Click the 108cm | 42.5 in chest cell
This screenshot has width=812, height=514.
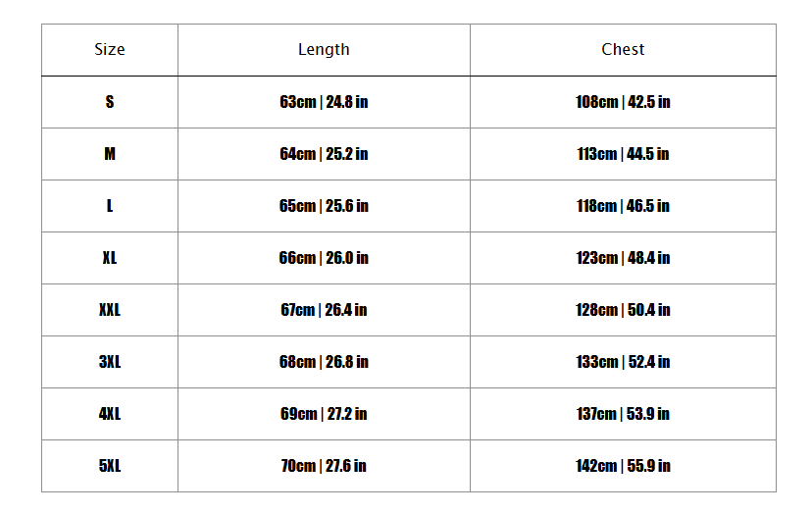(x=623, y=102)
